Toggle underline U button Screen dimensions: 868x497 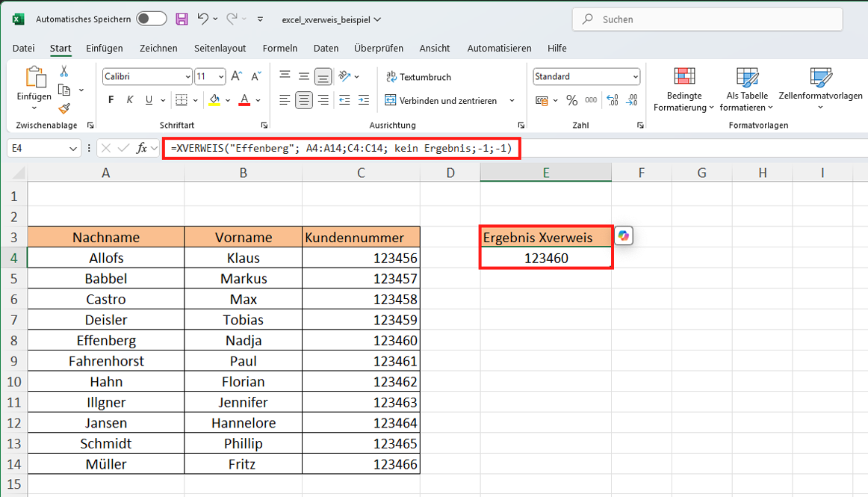(149, 99)
